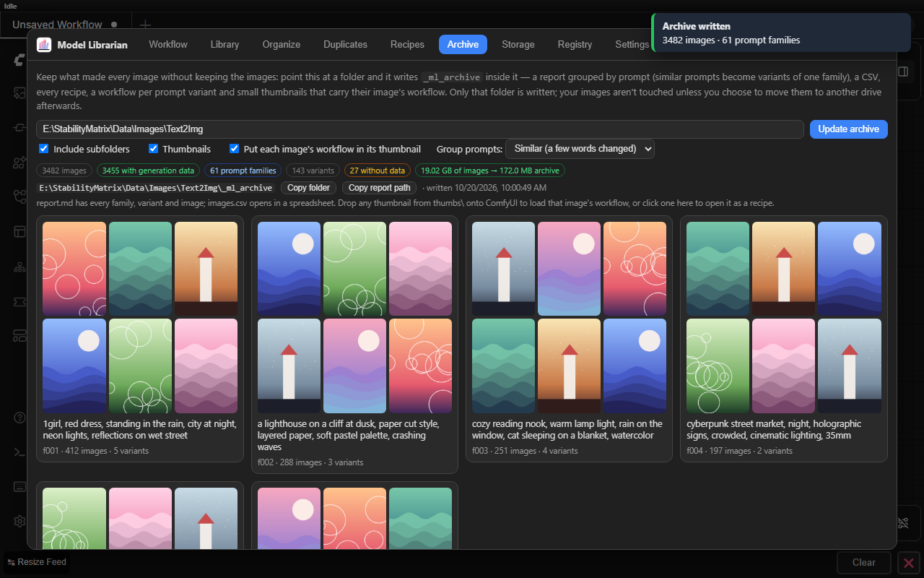Toggle the Thumbnails checkbox
The height and width of the screenshot is (578, 924).
(153, 149)
